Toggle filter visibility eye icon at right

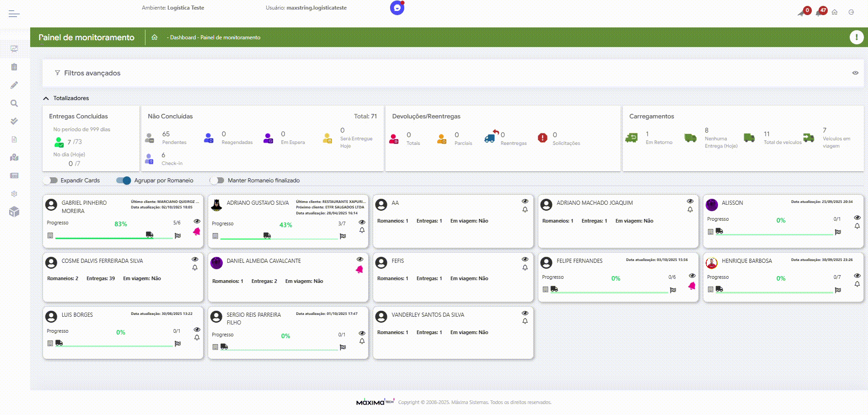[855, 73]
